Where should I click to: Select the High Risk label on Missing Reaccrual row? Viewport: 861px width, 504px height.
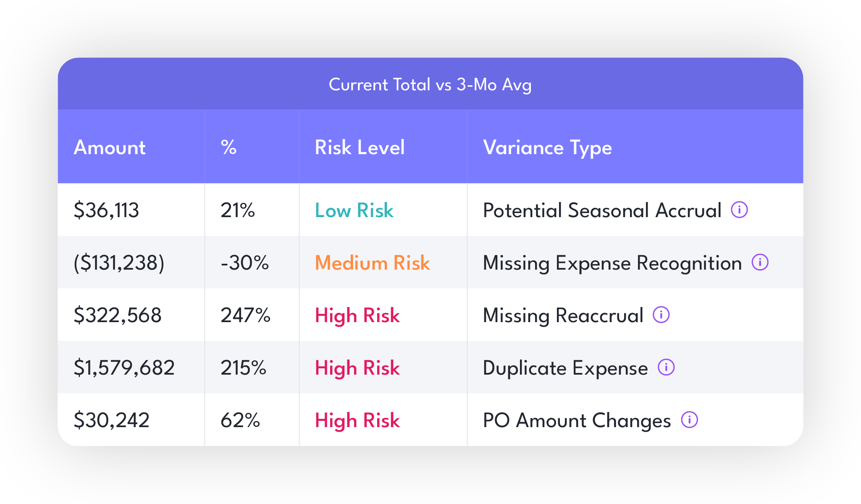pos(357,315)
